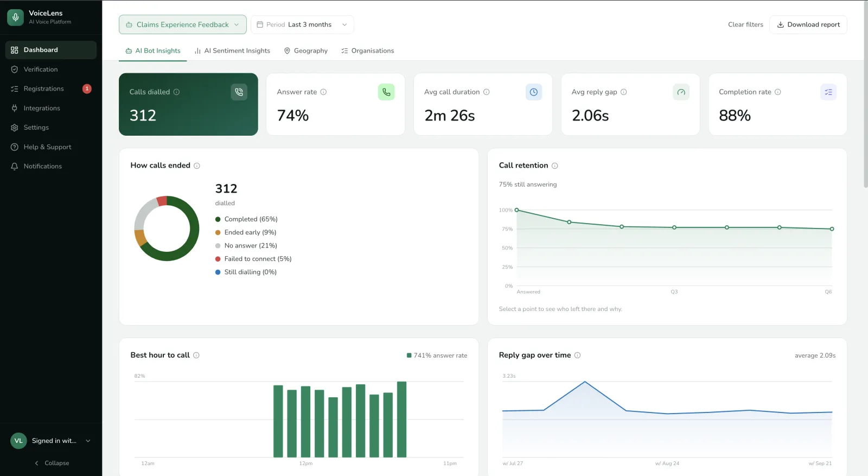Click the Failed to connect (5%) legend entry
Image resolution: width=868 pixels, height=476 pixels.
click(x=253, y=259)
